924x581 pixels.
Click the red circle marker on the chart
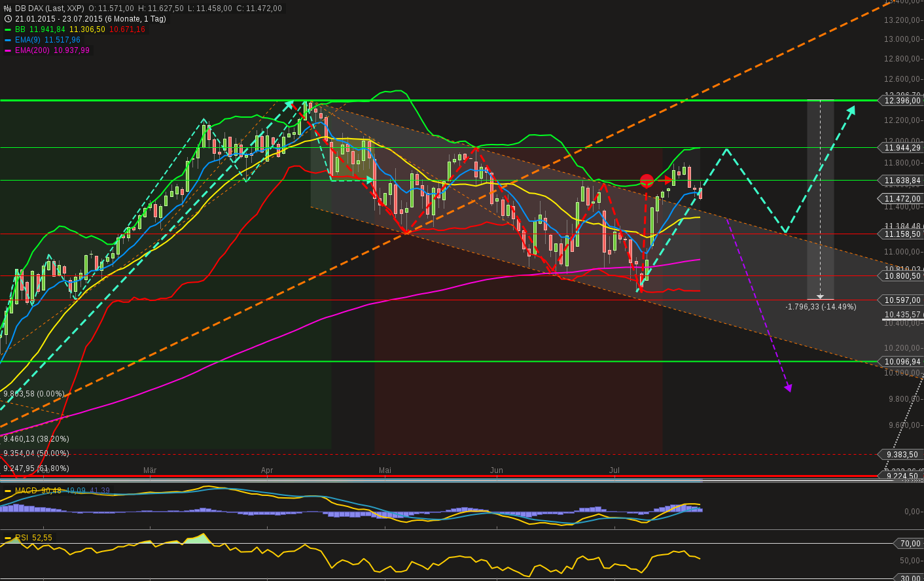(647, 181)
